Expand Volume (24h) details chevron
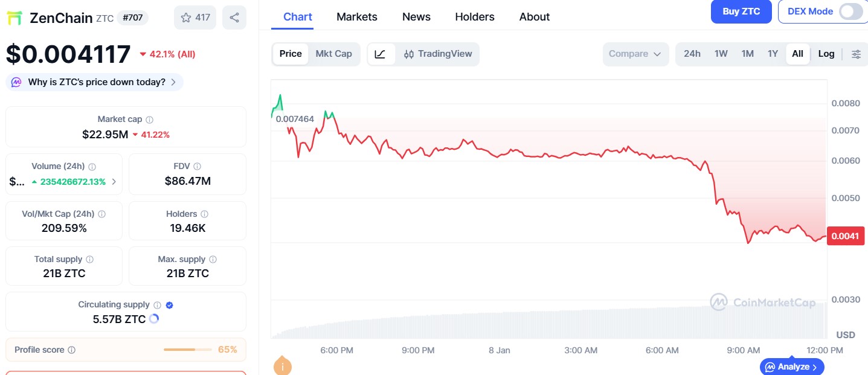The width and height of the screenshot is (868, 375). coord(115,181)
